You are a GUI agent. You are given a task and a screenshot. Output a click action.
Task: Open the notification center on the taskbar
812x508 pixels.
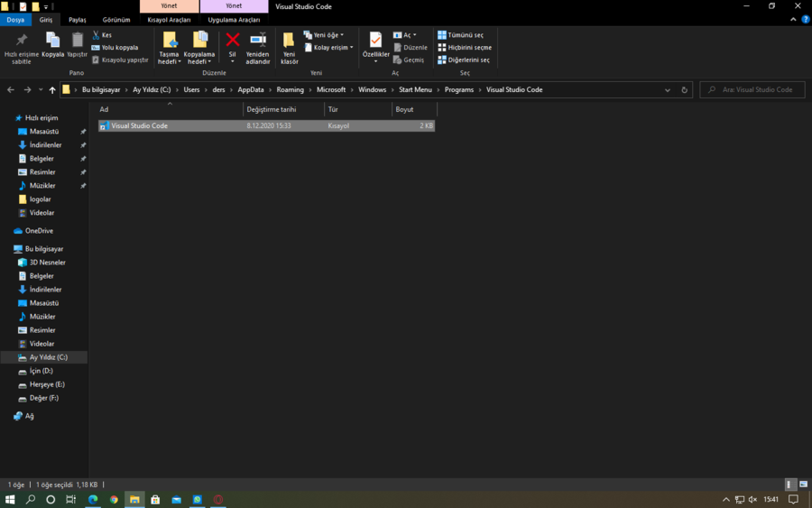[x=793, y=499]
